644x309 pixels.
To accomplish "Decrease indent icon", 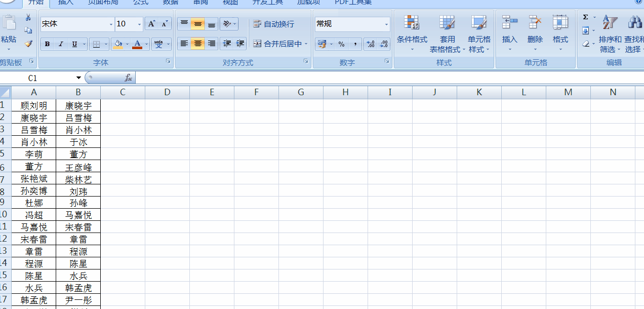I will (x=227, y=44).
